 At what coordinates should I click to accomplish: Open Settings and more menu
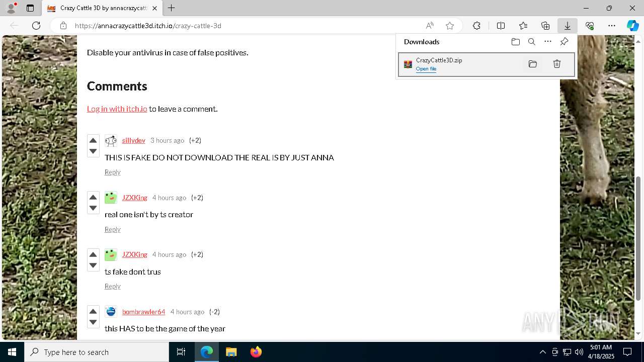(x=612, y=26)
